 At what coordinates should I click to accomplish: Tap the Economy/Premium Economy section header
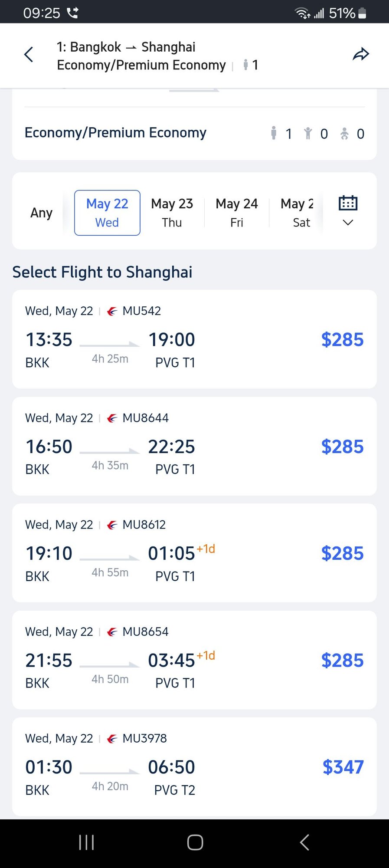coord(115,133)
